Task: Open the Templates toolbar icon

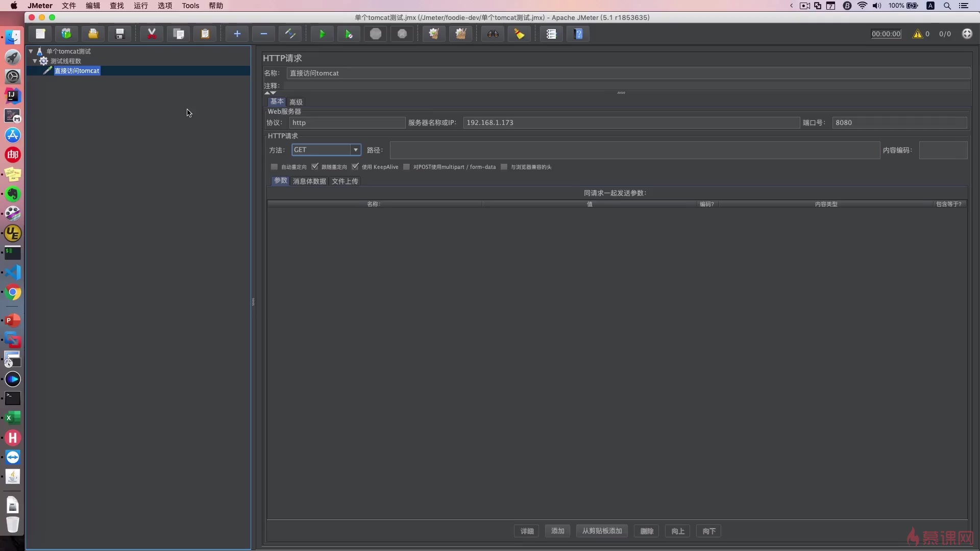Action: coord(66,34)
